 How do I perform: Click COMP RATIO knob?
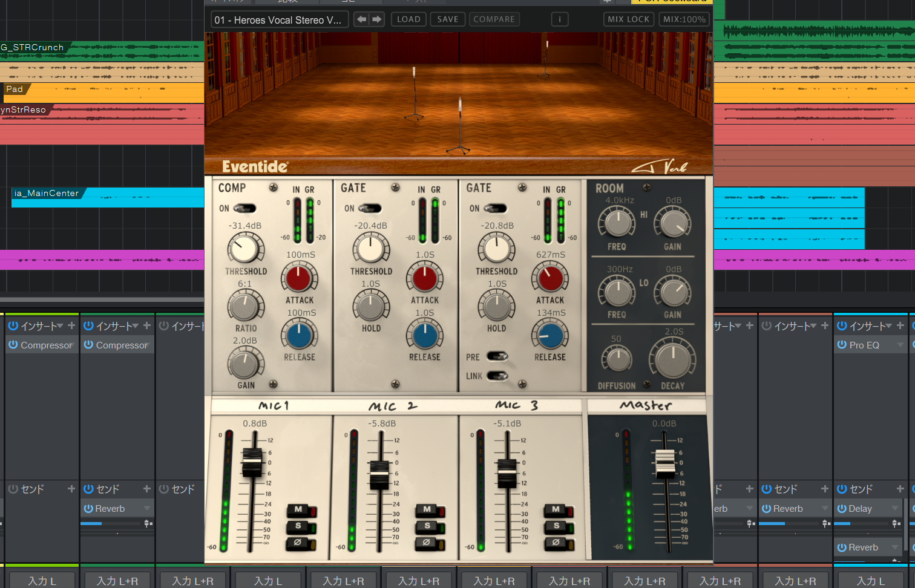pos(245,306)
